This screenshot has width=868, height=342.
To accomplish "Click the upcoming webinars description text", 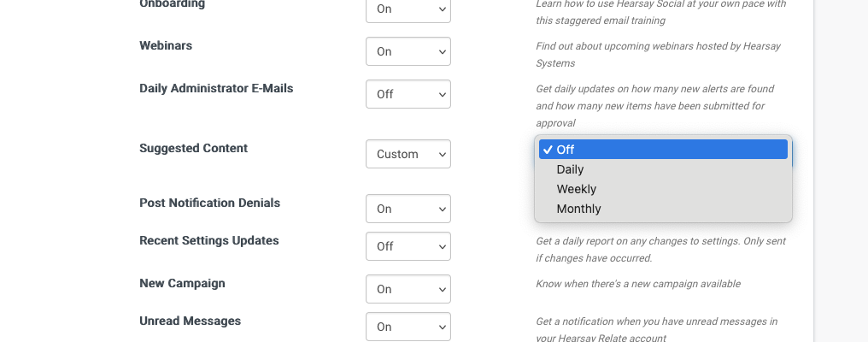I will coord(658,55).
